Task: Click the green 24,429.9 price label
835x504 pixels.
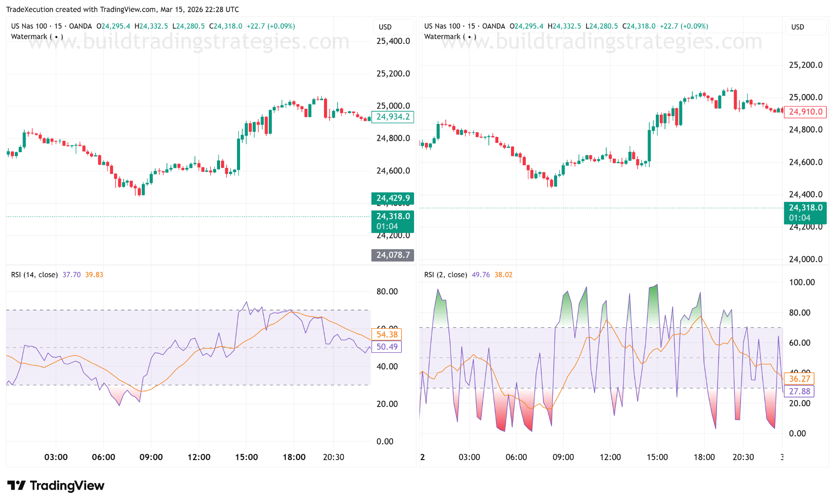Action: [392, 198]
